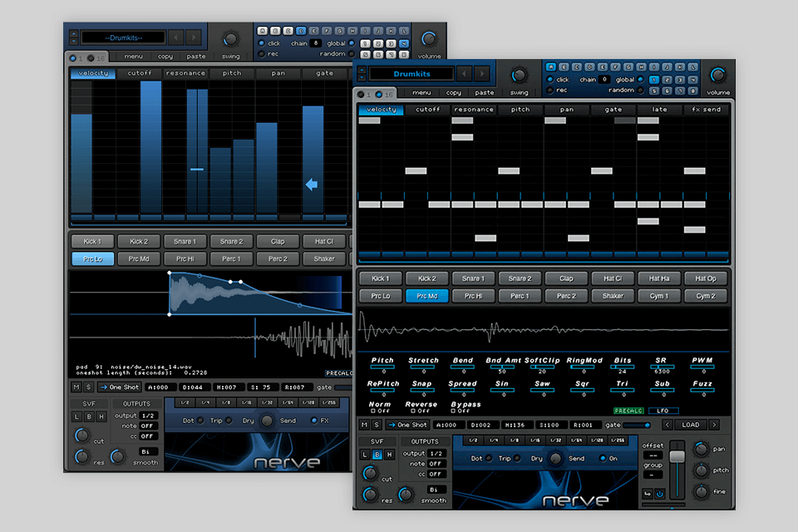Toggle global option in front window
Screen dimensions: 798x532
(641, 80)
